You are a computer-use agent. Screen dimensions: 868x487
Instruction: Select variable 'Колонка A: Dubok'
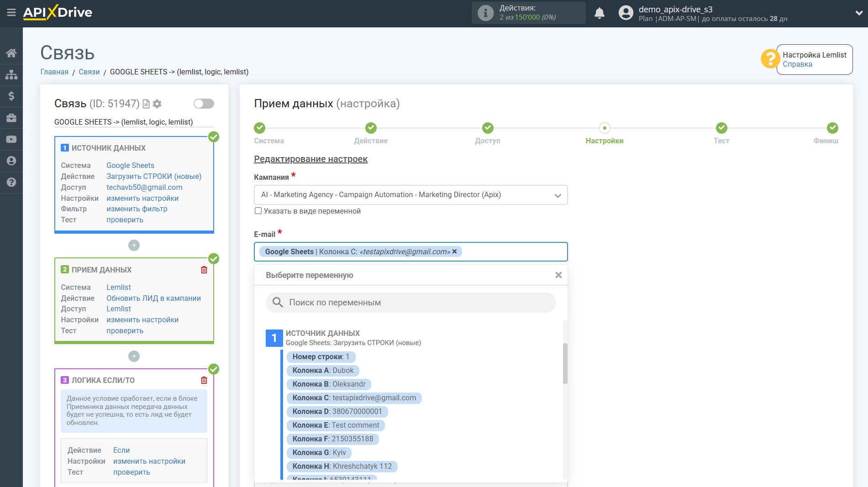[x=323, y=371]
